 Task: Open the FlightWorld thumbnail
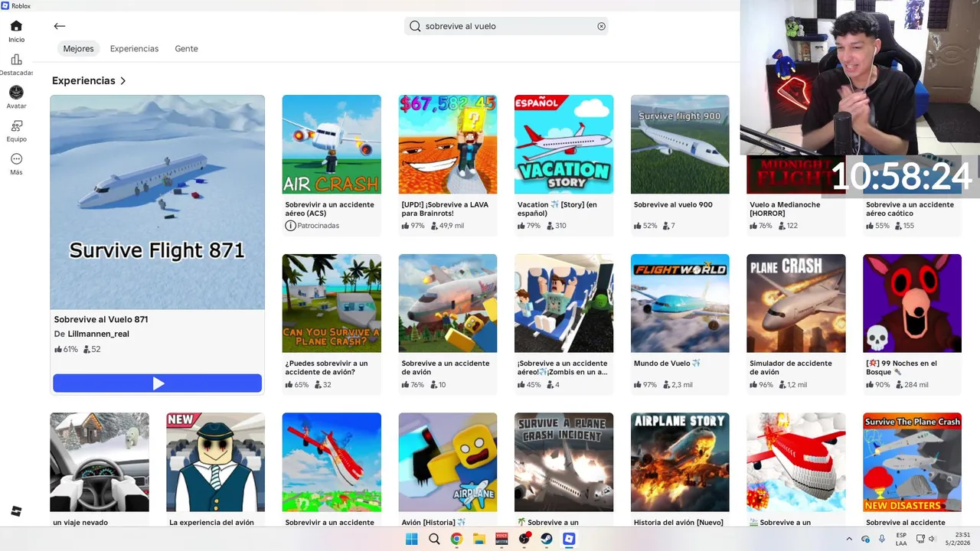pyautogui.click(x=680, y=303)
